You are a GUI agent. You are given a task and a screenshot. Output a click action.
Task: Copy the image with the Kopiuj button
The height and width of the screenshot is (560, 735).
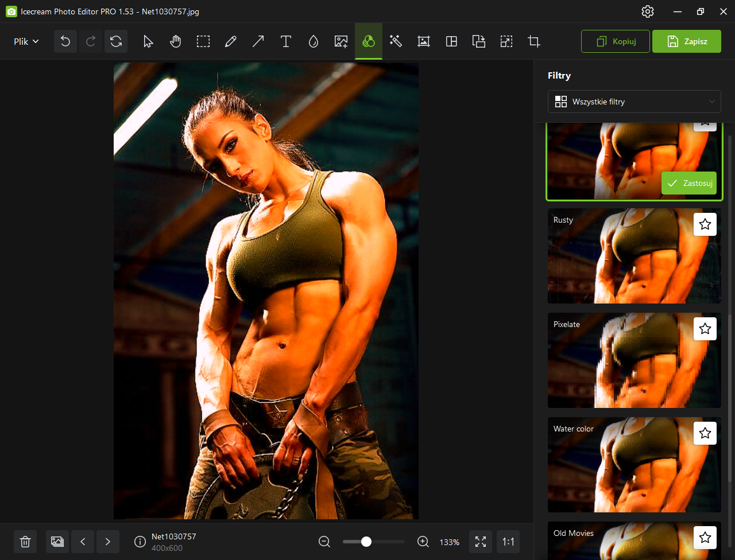point(616,41)
